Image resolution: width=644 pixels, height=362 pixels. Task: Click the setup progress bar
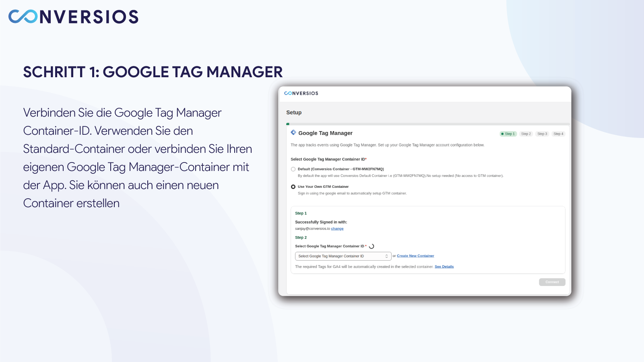click(x=428, y=124)
